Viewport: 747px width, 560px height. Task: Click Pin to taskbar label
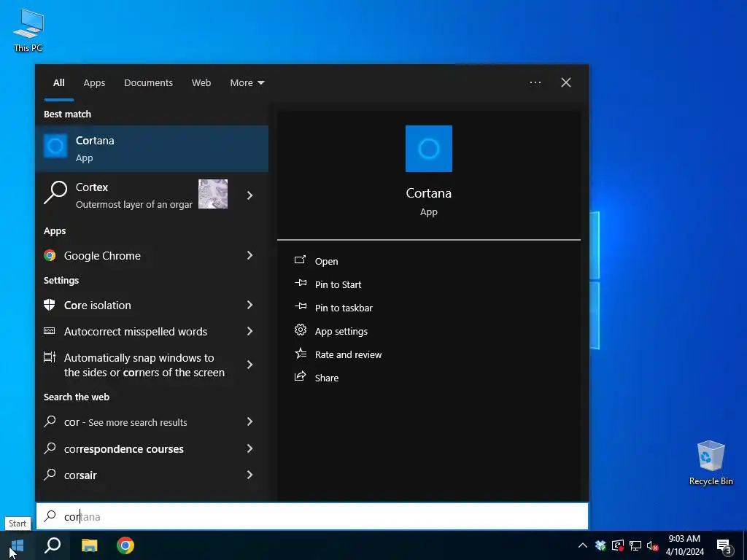tap(344, 308)
